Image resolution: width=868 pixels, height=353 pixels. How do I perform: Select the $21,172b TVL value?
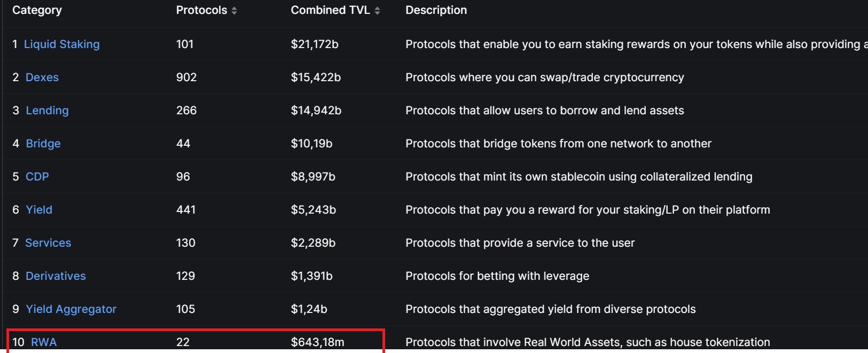click(x=315, y=44)
